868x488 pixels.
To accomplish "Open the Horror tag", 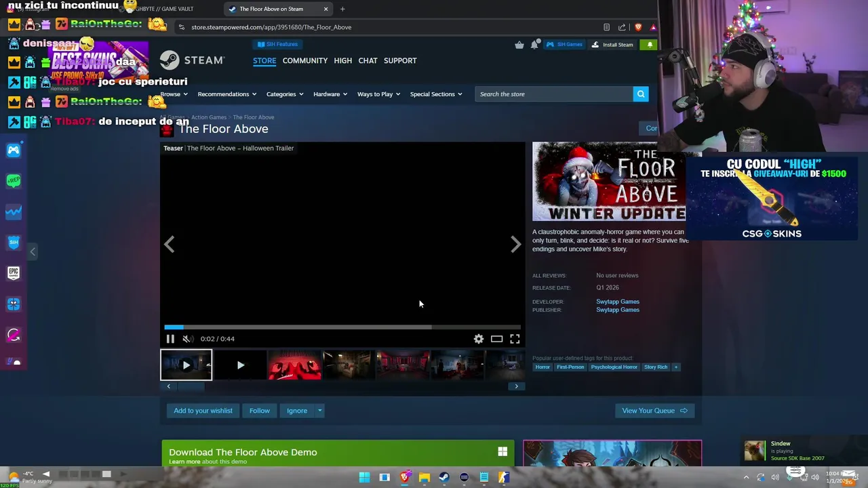I will pyautogui.click(x=542, y=367).
